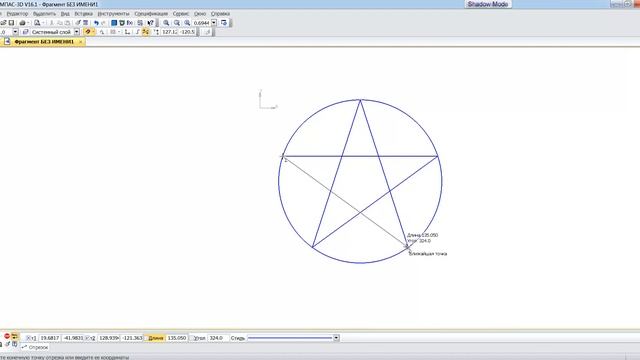Toggle the x2 point lock checkbox

[x=87, y=338]
